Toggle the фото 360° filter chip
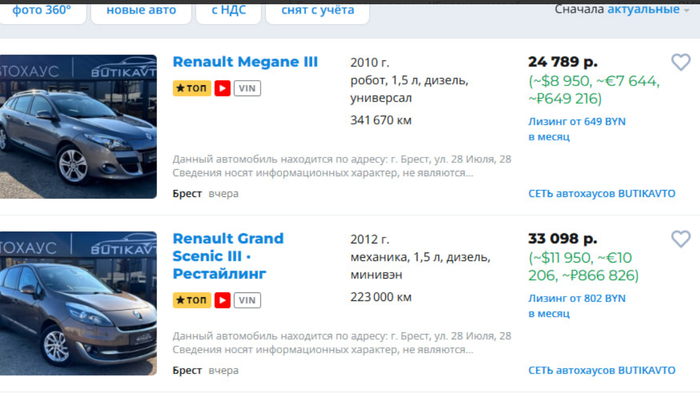 [x=42, y=11]
